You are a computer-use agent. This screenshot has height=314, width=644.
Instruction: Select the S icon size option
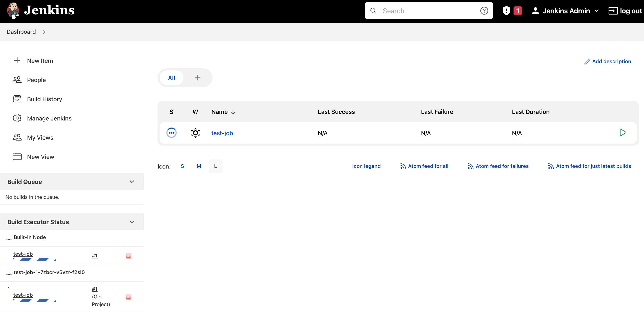pyautogui.click(x=182, y=166)
